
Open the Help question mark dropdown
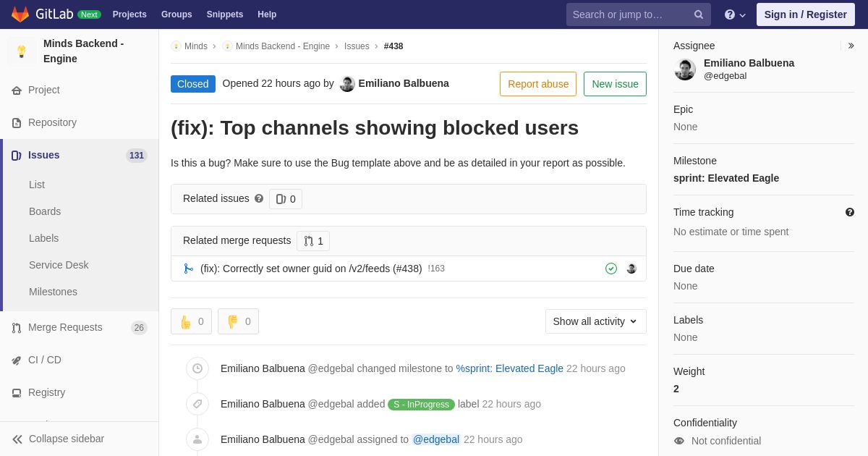735,14
